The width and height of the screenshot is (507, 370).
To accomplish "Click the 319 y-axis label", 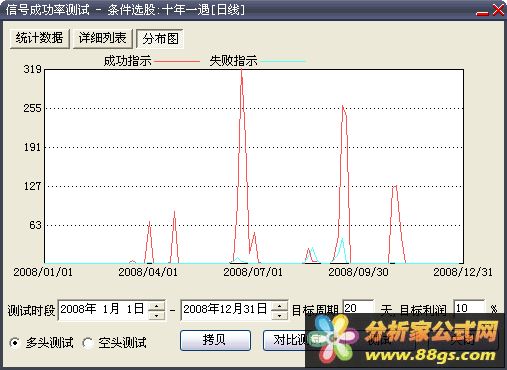I will tap(33, 69).
